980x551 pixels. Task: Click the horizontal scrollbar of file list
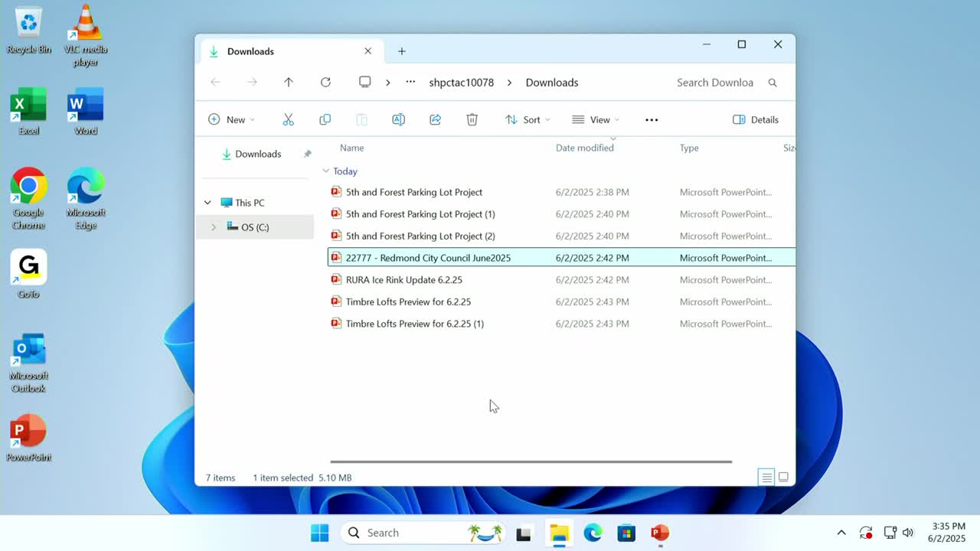pyautogui.click(x=531, y=461)
